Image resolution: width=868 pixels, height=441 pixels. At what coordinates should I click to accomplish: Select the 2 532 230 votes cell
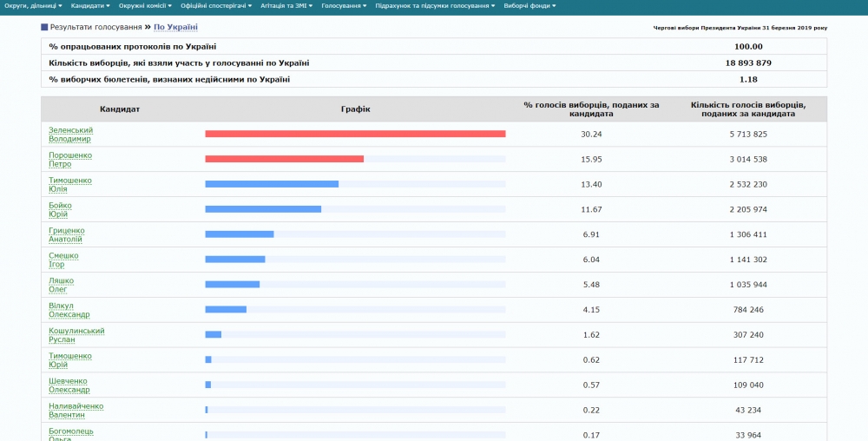748,184
